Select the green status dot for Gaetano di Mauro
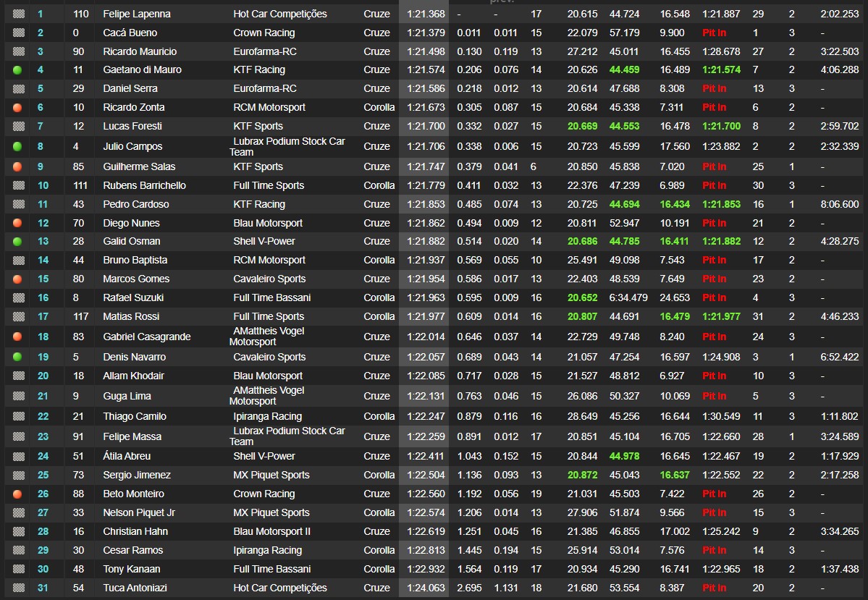Screen dimensions: 868x600 point(17,70)
